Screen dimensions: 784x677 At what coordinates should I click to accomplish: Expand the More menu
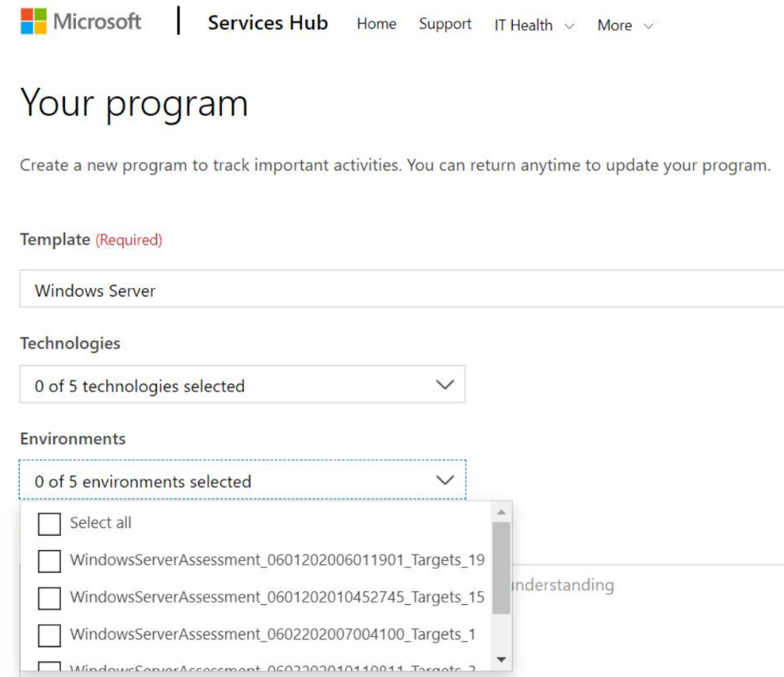[625, 25]
